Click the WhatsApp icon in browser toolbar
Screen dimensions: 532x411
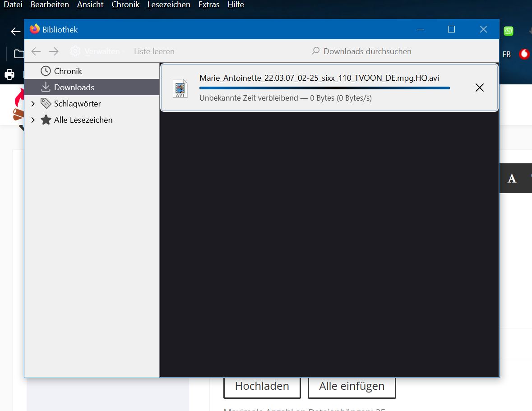coord(509,31)
